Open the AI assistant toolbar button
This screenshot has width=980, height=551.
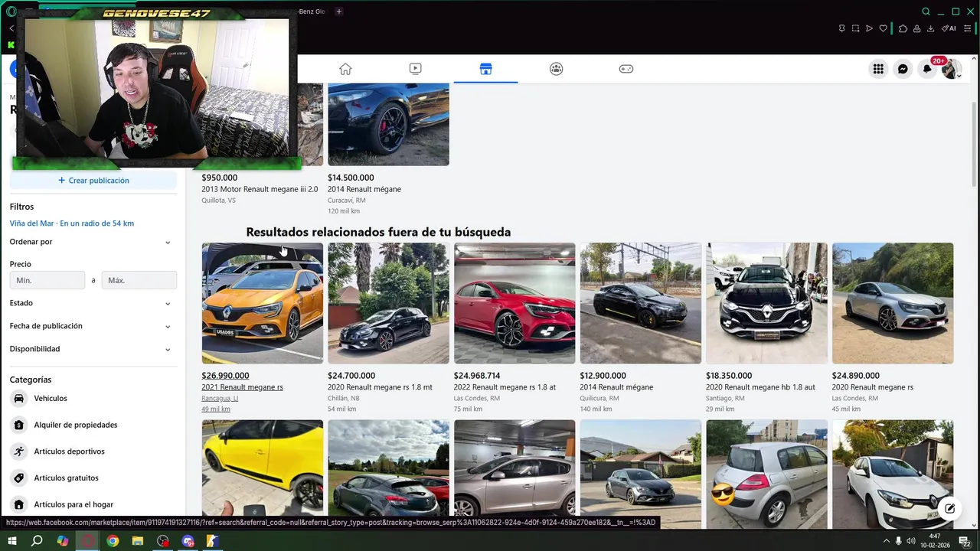click(949, 28)
